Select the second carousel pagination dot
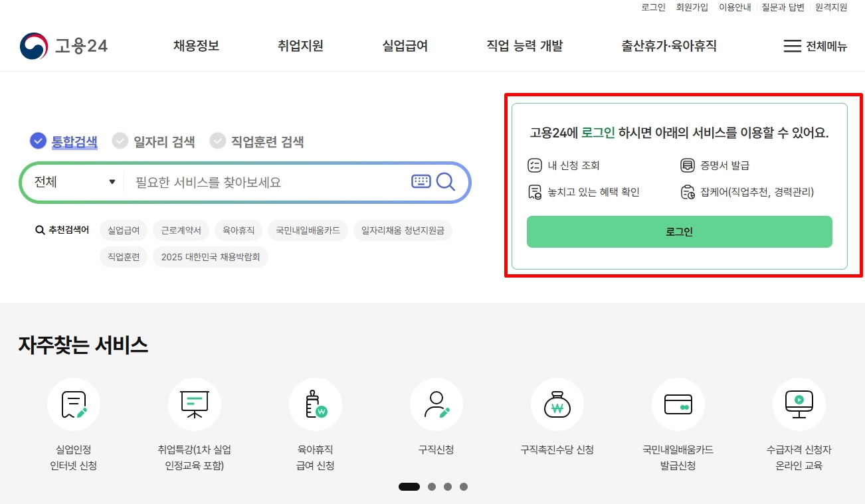Image resolution: width=865 pixels, height=504 pixels. coord(431,487)
